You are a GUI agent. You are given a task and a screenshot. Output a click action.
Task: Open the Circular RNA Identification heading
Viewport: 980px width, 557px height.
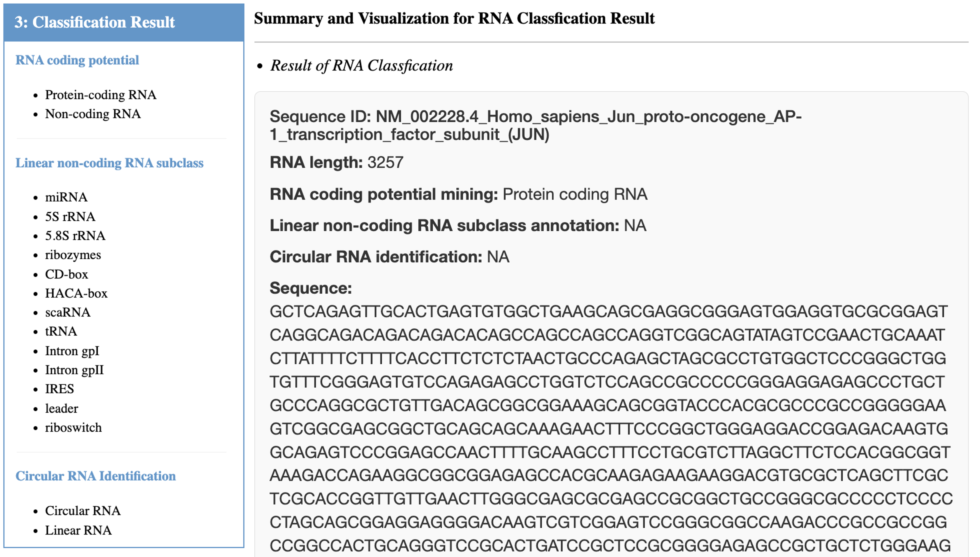(95, 476)
